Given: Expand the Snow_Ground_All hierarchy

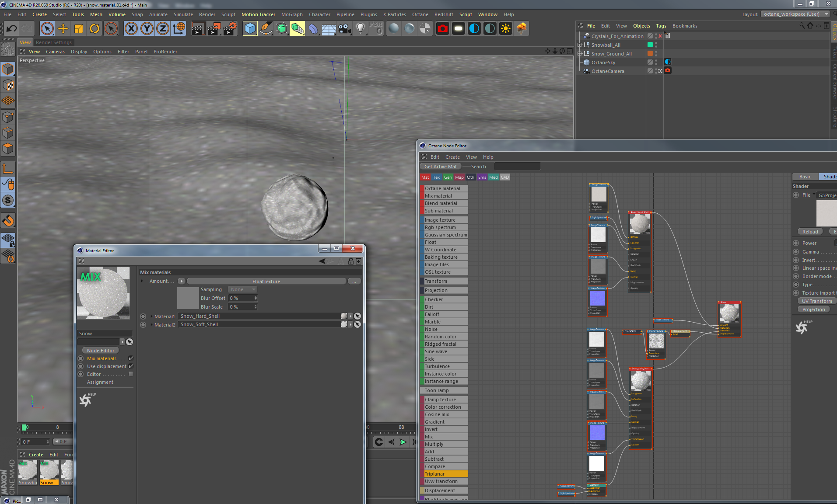Looking at the screenshot, I should pyautogui.click(x=580, y=54).
